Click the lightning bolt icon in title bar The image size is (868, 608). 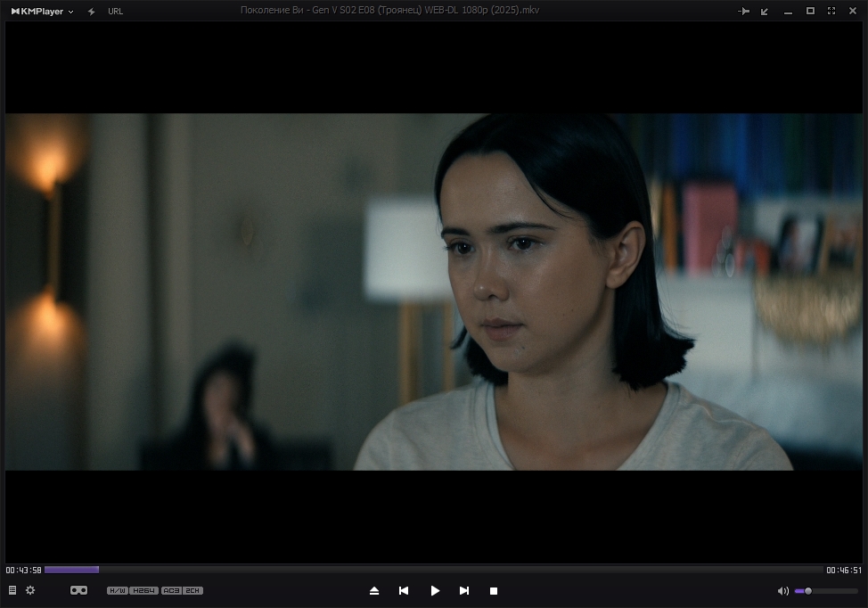tap(91, 11)
